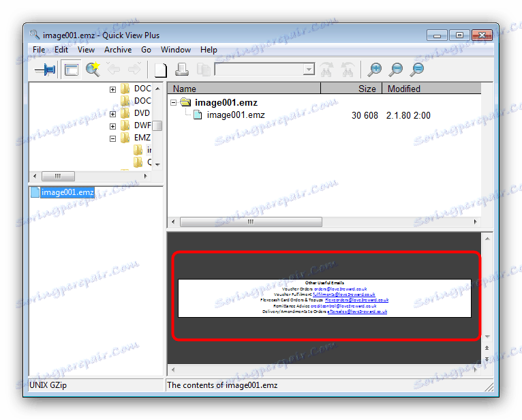Viewport: 522px width, 420px height.
Task: Click the previewed email image thumbnail
Action: [324, 298]
